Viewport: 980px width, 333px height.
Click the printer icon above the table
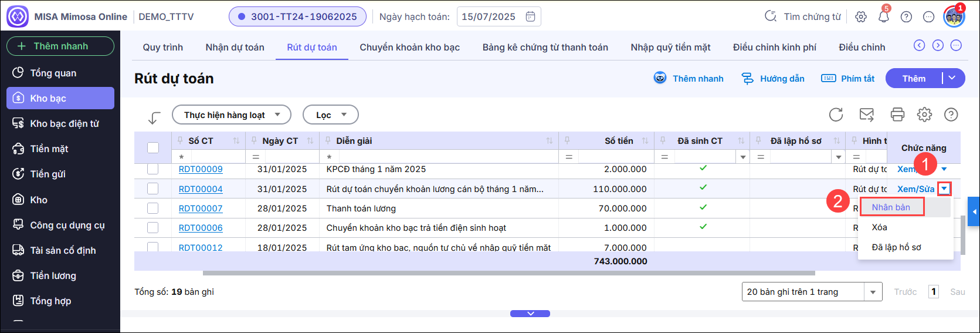click(x=897, y=115)
